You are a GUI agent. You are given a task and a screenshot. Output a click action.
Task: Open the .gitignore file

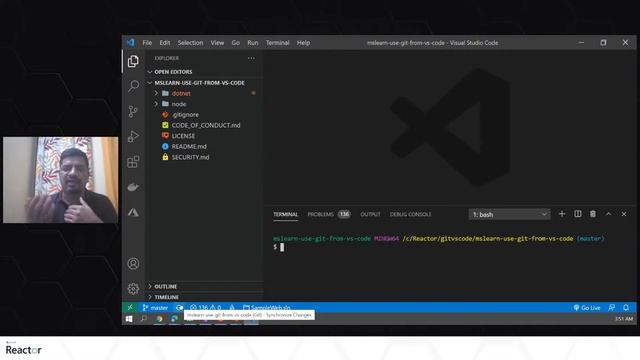pyautogui.click(x=204, y=115)
